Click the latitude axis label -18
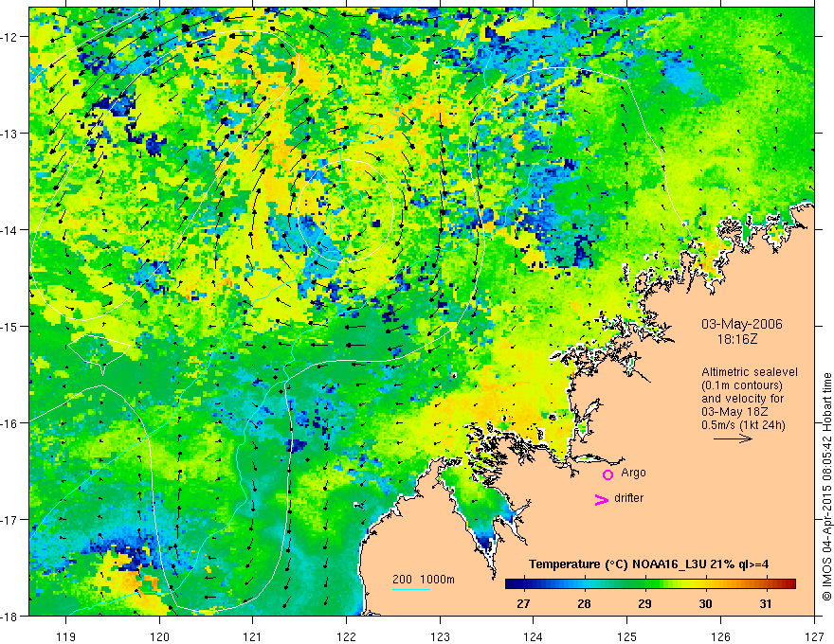This screenshot has width=834, height=644. pos(10,617)
